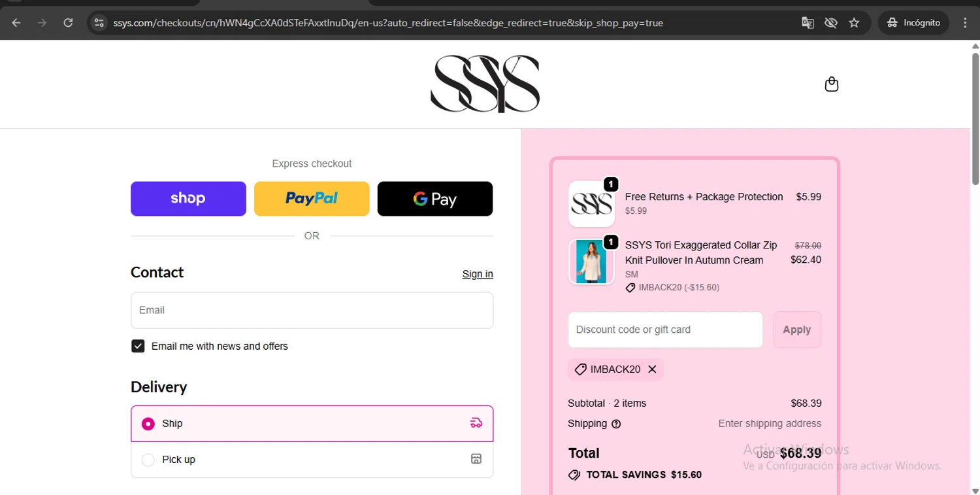Click the 'TOTAL SAVINGS $15.60' text

coord(644,475)
